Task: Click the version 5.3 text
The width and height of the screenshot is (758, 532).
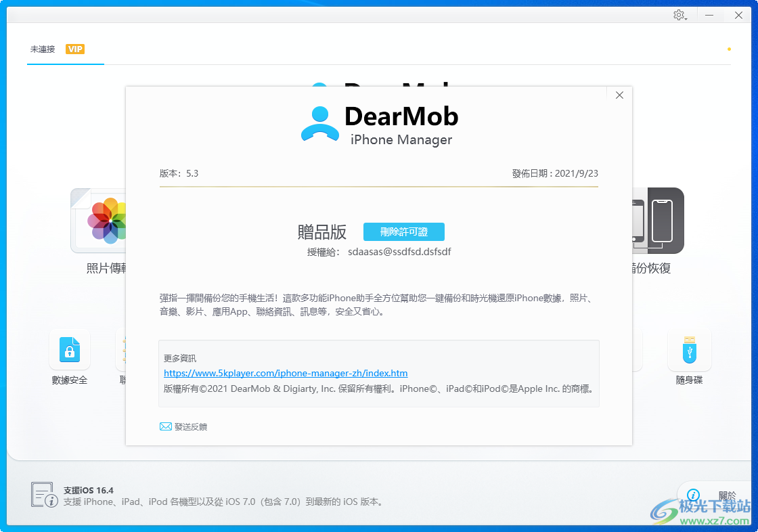Action: coord(179,173)
